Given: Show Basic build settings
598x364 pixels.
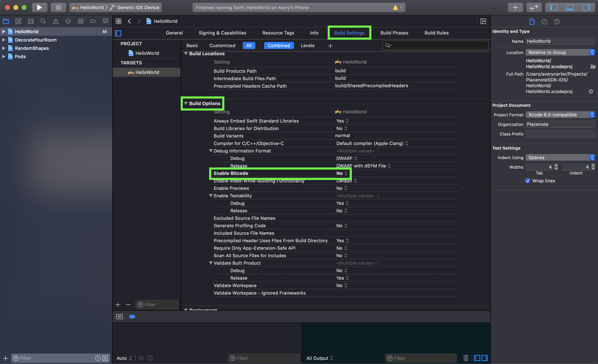Looking at the screenshot, I should 192,45.
